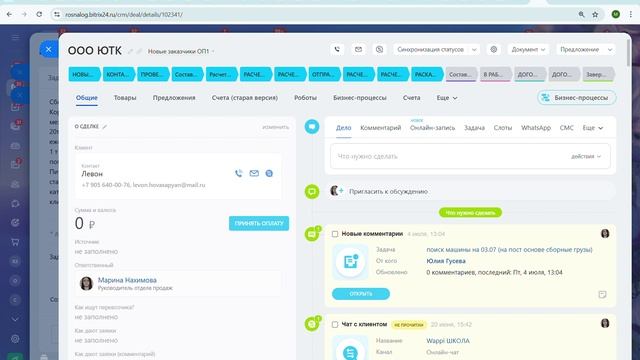Viewport: 640px width, 360px height.
Task: Click green Что нужно сделать pill
Action: (470, 213)
